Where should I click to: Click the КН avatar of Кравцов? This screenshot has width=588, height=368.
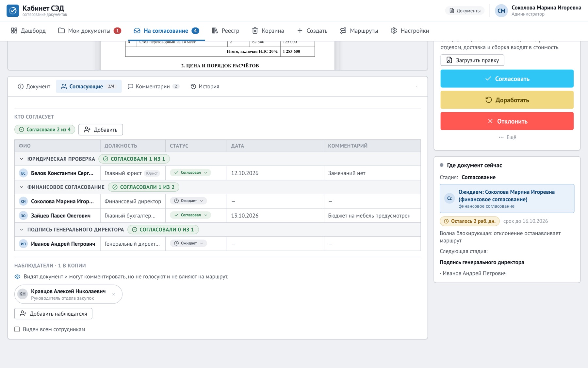click(22, 294)
